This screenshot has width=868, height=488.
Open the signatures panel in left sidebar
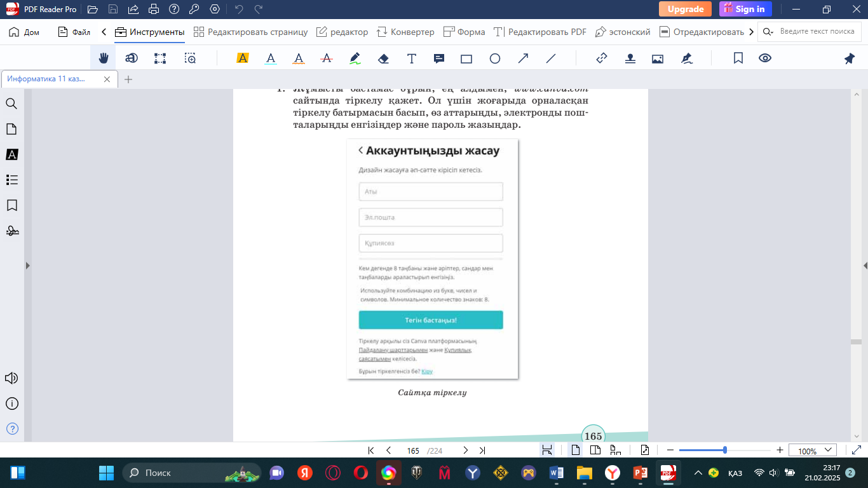pos(11,231)
